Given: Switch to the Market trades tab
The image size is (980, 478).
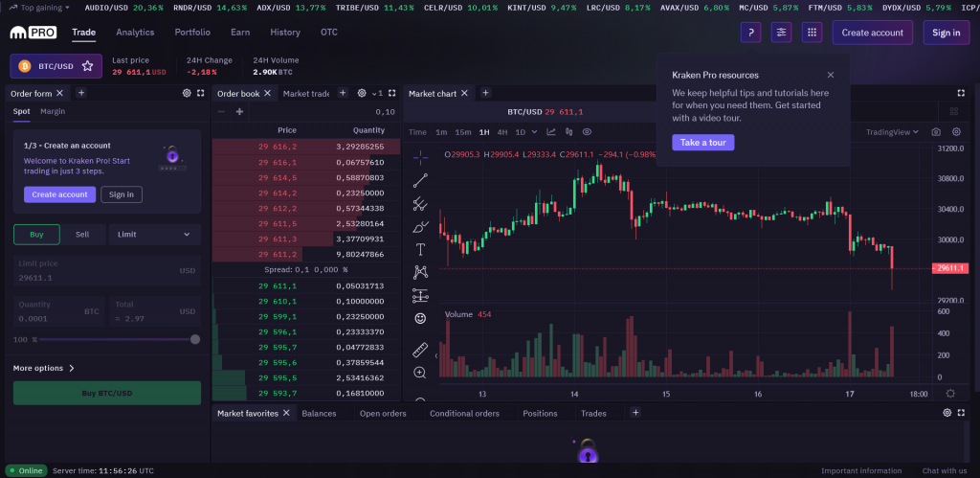Looking at the screenshot, I should click(x=305, y=93).
